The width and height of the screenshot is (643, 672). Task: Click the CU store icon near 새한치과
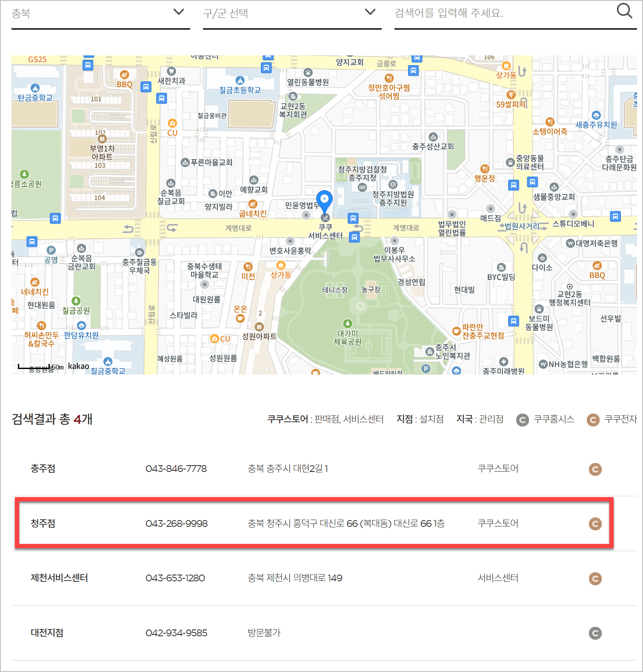172,123
